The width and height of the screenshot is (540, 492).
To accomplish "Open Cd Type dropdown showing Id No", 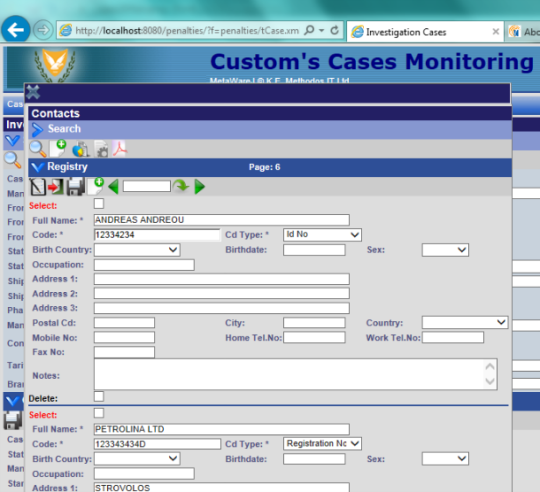I will [322, 234].
